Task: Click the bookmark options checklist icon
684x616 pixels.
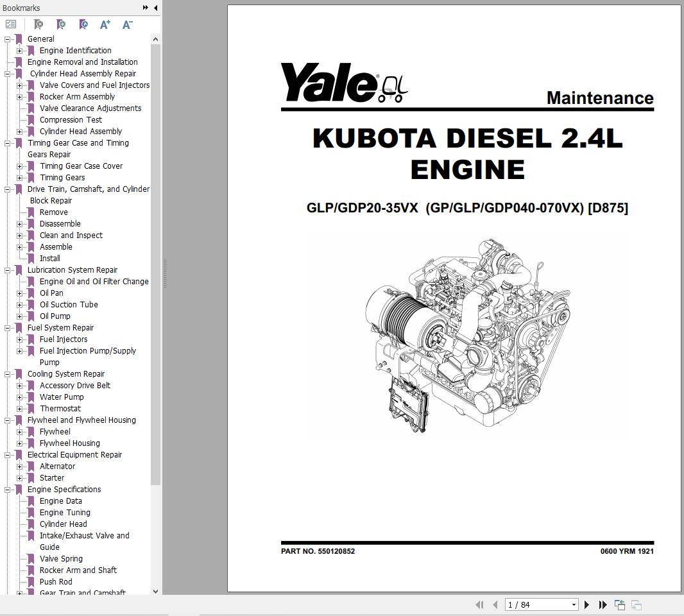Action: click(x=11, y=24)
